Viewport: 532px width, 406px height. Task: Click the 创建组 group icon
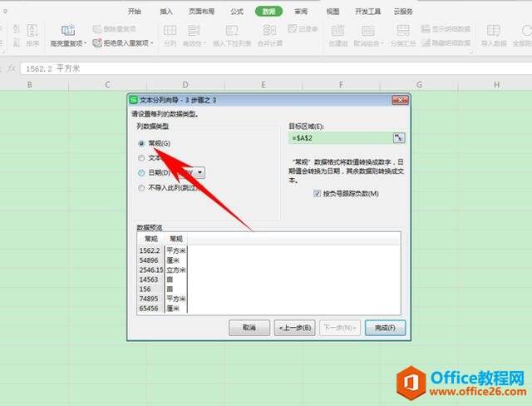point(337,31)
